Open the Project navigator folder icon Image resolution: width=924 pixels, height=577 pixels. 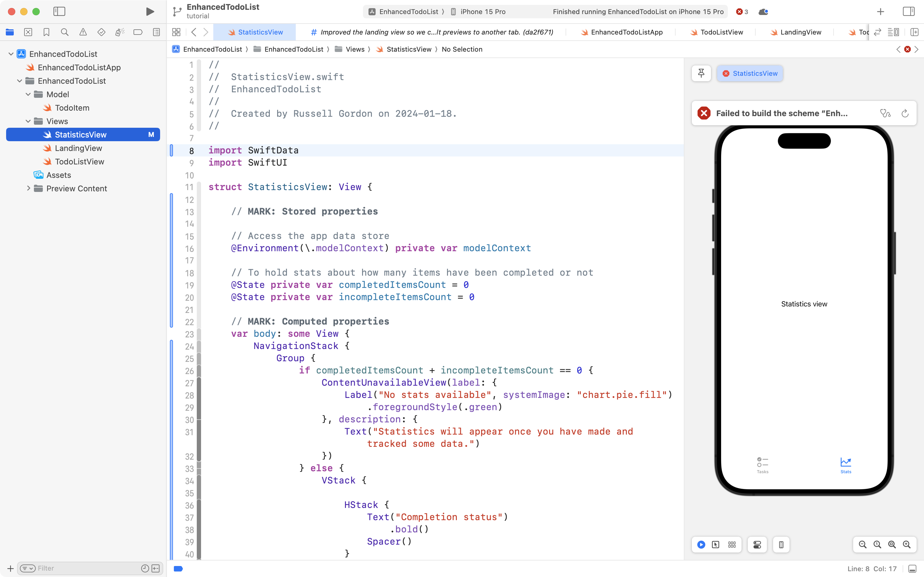(x=9, y=32)
